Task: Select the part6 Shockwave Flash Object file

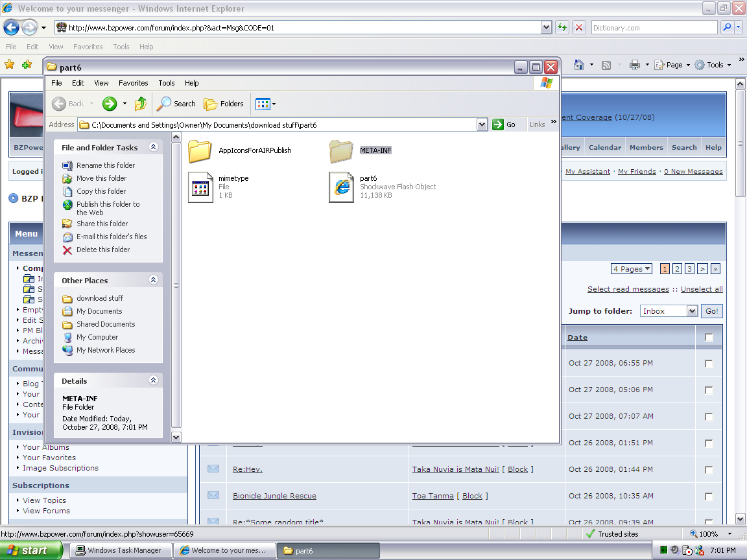Action: point(383,187)
